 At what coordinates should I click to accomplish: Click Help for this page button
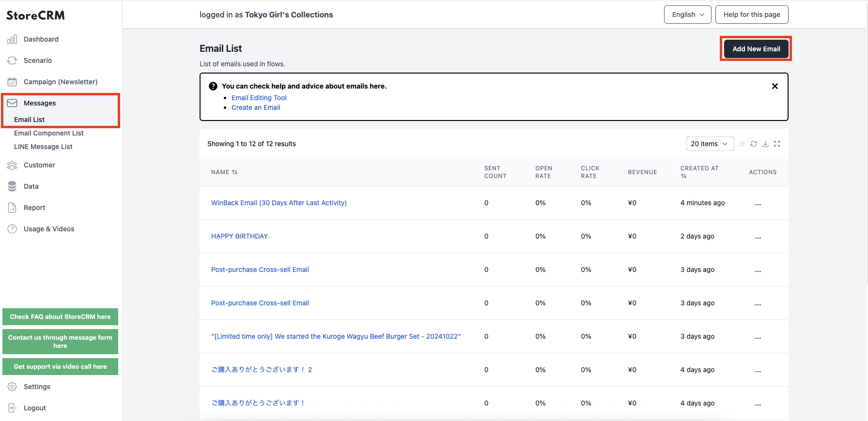pyautogui.click(x=752, y=15)
